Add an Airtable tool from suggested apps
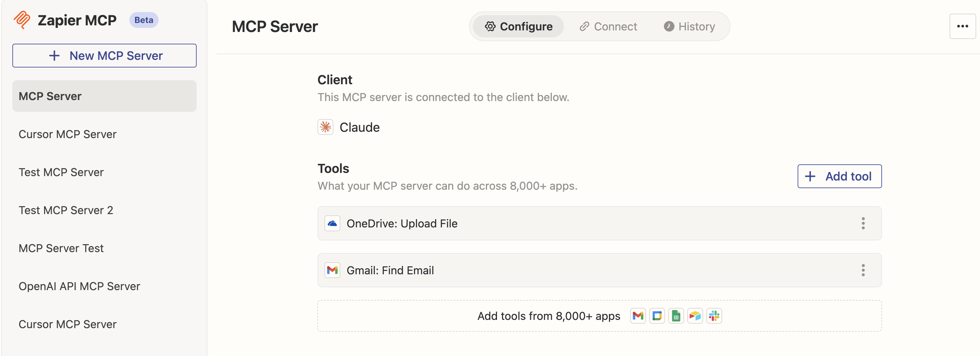This screenshot has height=356, width=980. coord(695,316)
